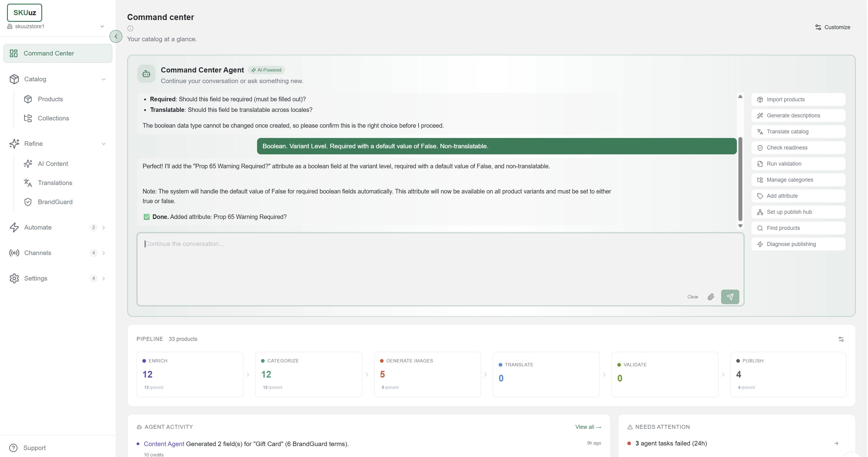
Task: Click the Agent Activity robot icon
Action: click(139, 427)
